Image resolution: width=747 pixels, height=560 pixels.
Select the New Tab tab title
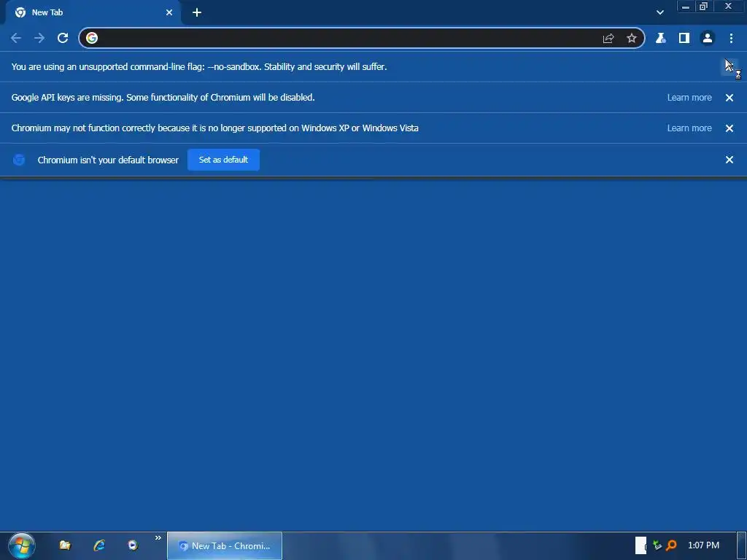(x=47, y=13)
